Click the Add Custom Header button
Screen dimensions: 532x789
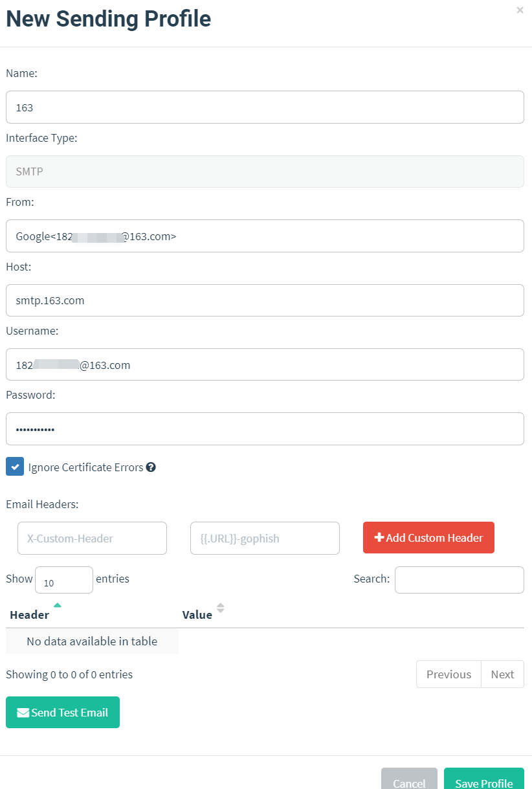coord(428,538)
